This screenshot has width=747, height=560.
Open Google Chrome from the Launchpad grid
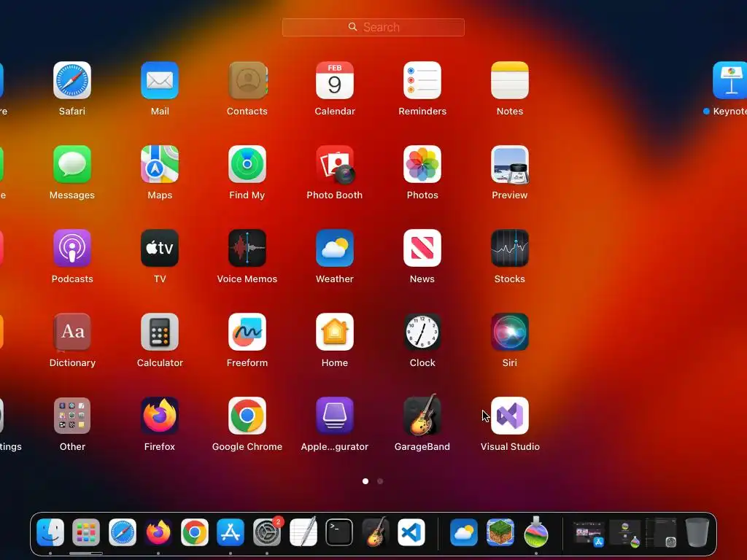247,416
